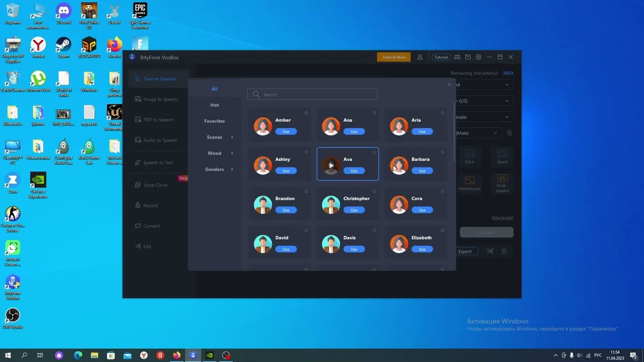This screenshot has width=644, height=362.
Task: Open Discord from the desktop
Action: [63, 14]
